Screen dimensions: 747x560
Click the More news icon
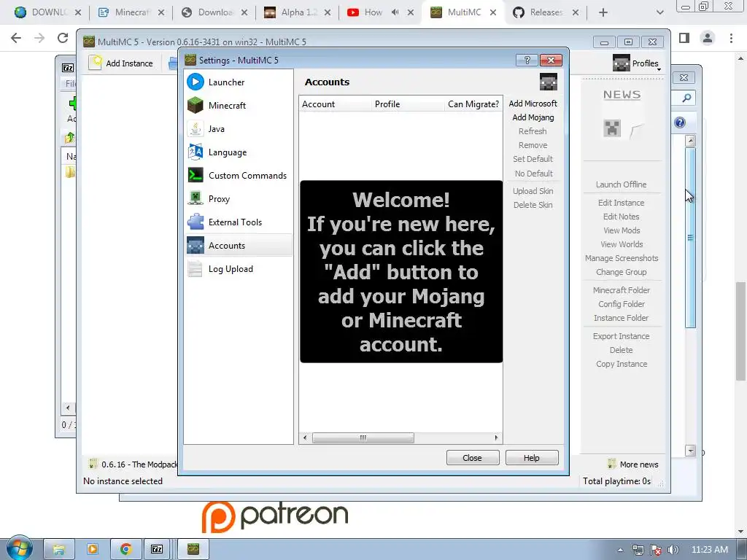(x=612, y=464)
